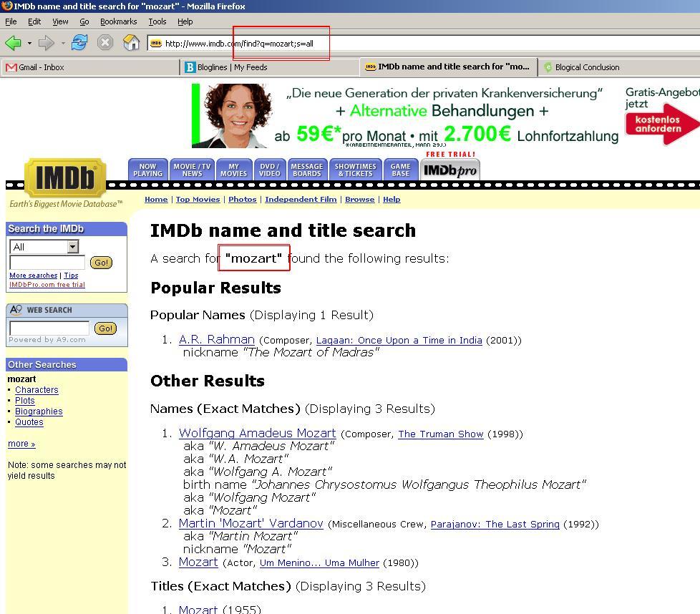Open the Martin 'Mozart' Vardanov result
700x614 pixels.
pos(251,523)
